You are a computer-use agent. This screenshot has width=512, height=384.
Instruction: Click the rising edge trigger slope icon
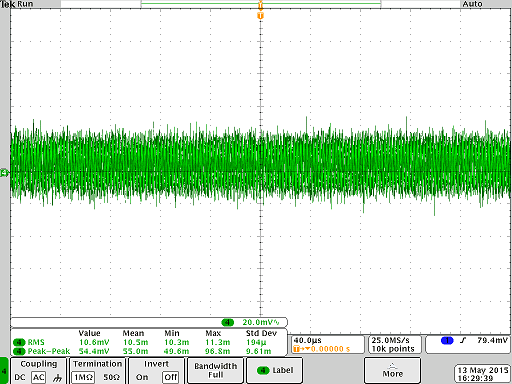pyautogui.click(x=463, y=340)
